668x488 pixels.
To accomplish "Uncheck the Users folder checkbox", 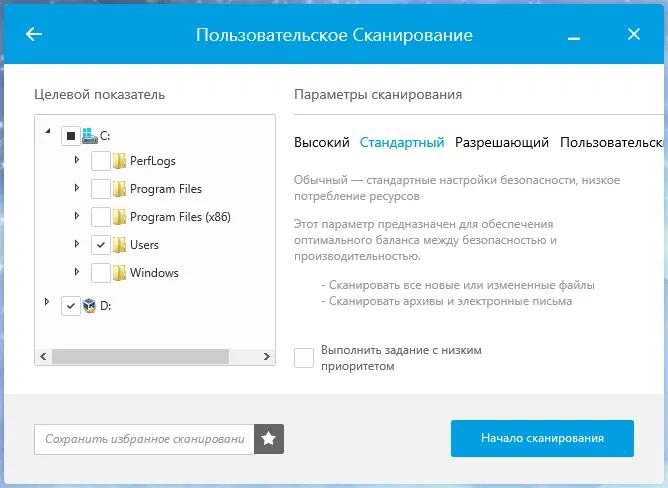I will click(100, 245).
